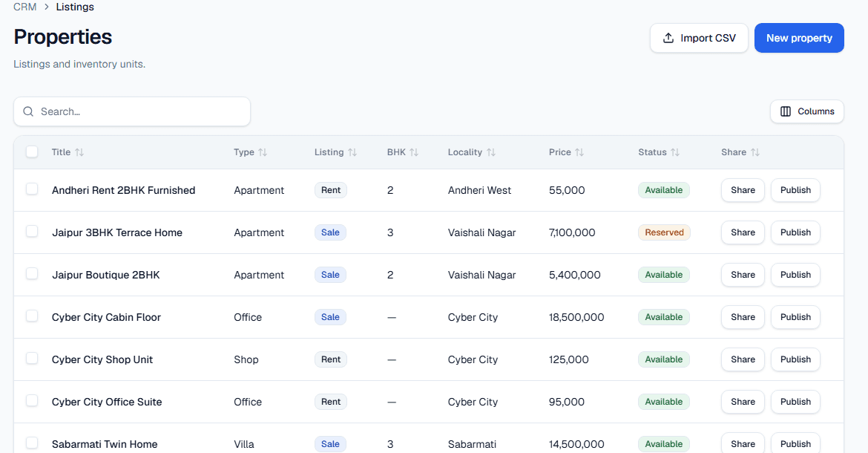
Task: Sort by Listing column arrows icon
Action: [x=352, y=152]
